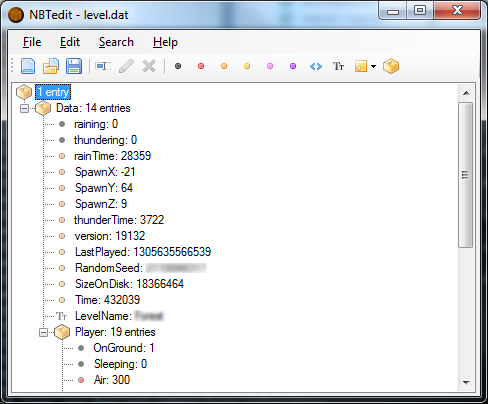Add a byte tag using the black dot icon

coord(178,66)
